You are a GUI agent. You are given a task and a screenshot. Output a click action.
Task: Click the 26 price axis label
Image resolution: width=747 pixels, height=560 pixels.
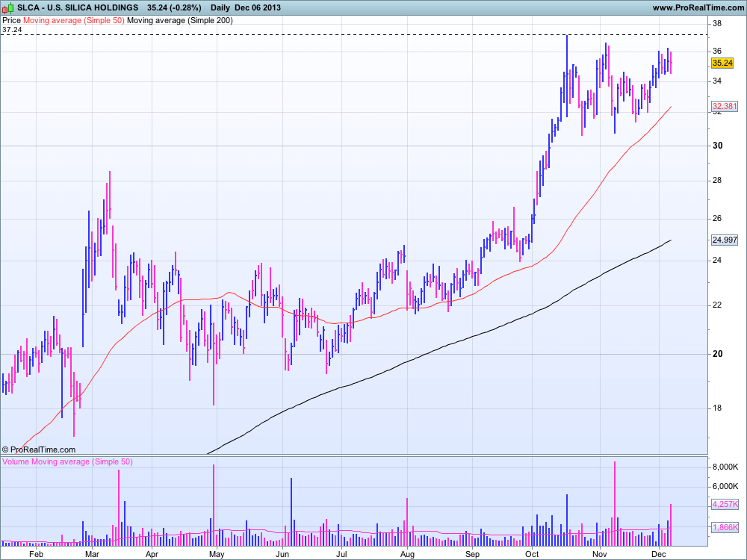tap(717, 219)
